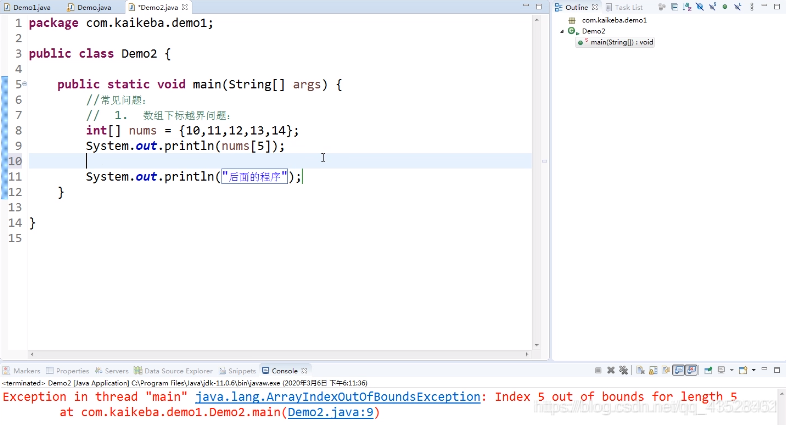Select Demo2 class in Outline

point(594,31)
